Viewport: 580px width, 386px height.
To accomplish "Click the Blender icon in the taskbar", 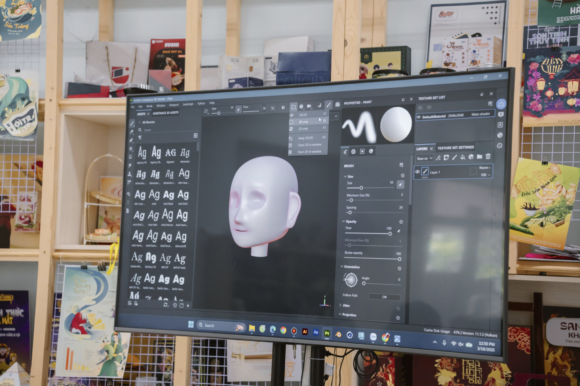I will tap(338, 334).
